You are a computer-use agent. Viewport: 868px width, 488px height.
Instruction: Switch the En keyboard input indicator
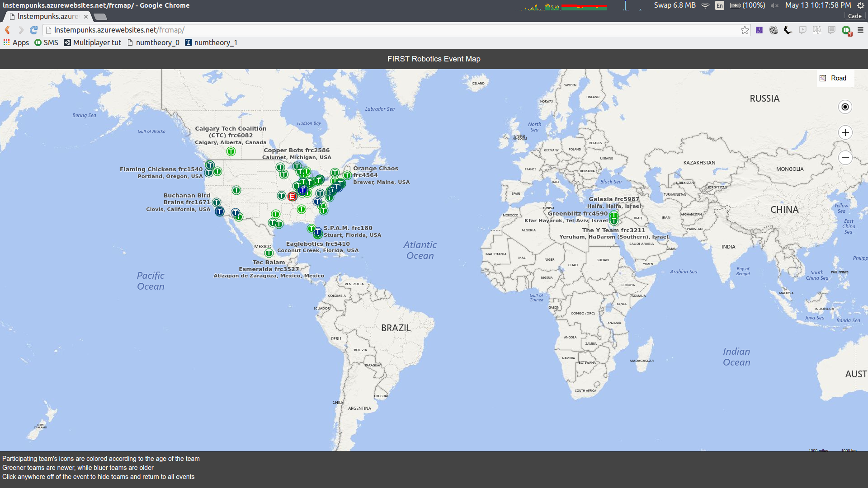[x=720, y=5]
